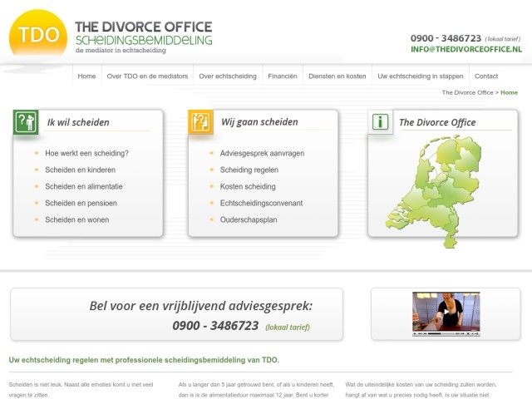Click 'Adviesgesprek aanvragen' link
532x399 pixels.
pyautogui.click(x=262, y=154)
